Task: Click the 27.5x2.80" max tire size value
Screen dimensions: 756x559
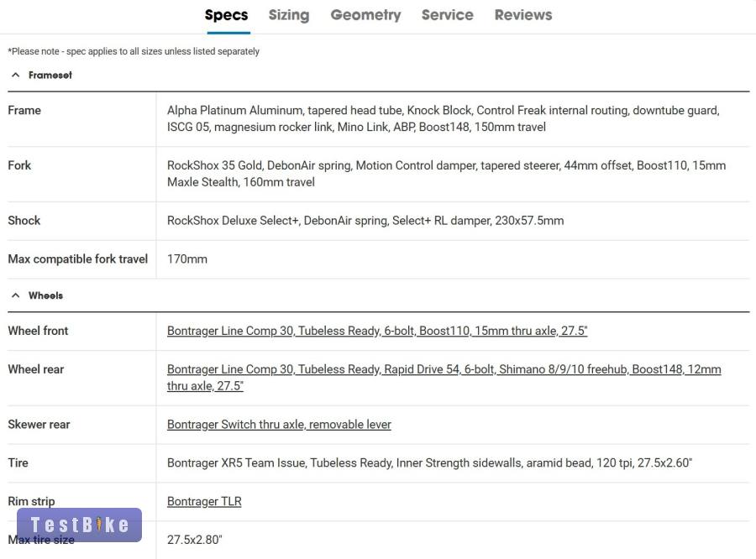Action: 195,540
